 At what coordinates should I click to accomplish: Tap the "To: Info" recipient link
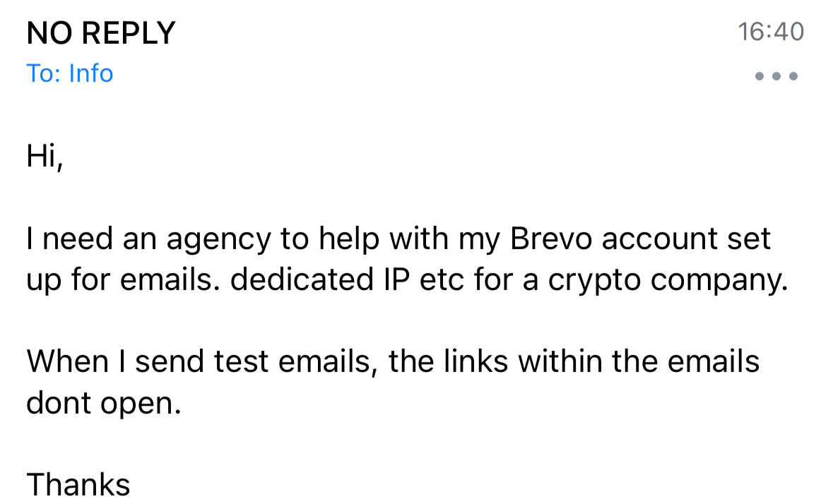pyautogui.click(x=70, y=73)
